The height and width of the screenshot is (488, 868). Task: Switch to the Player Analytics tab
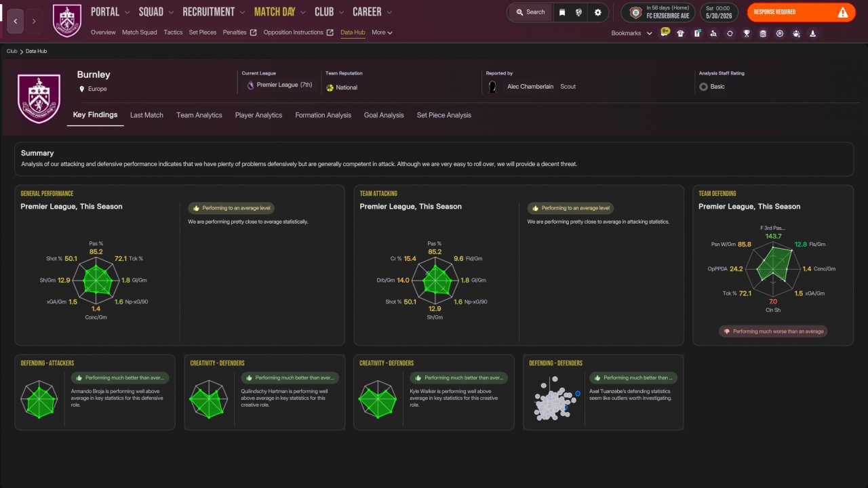[x=258, y=115]
